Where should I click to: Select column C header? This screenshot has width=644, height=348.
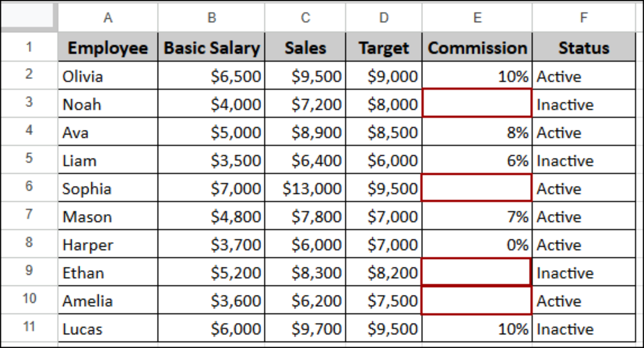(x=305, y=18)
